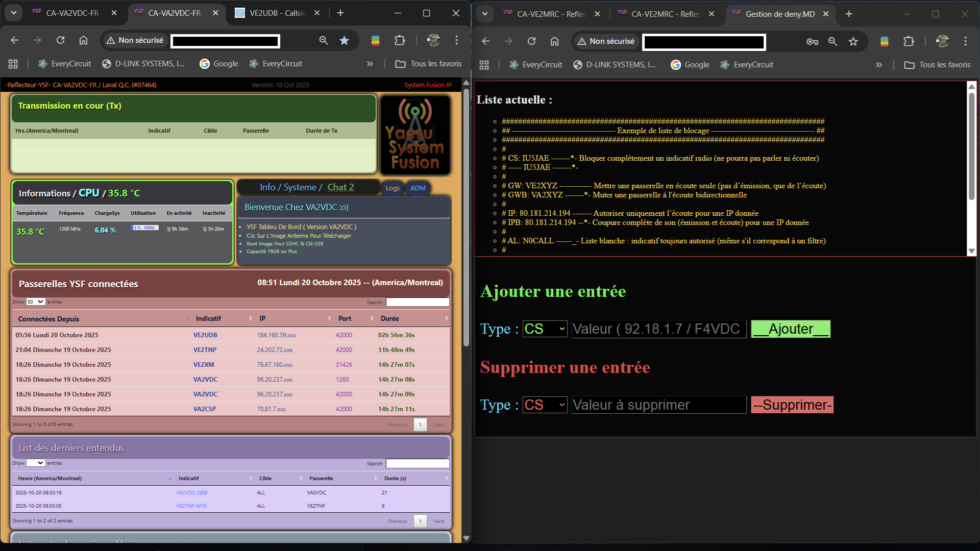Open the Show entries dropdown for Passerelles table
Viewport: 980px width, 551px height.
36,302
